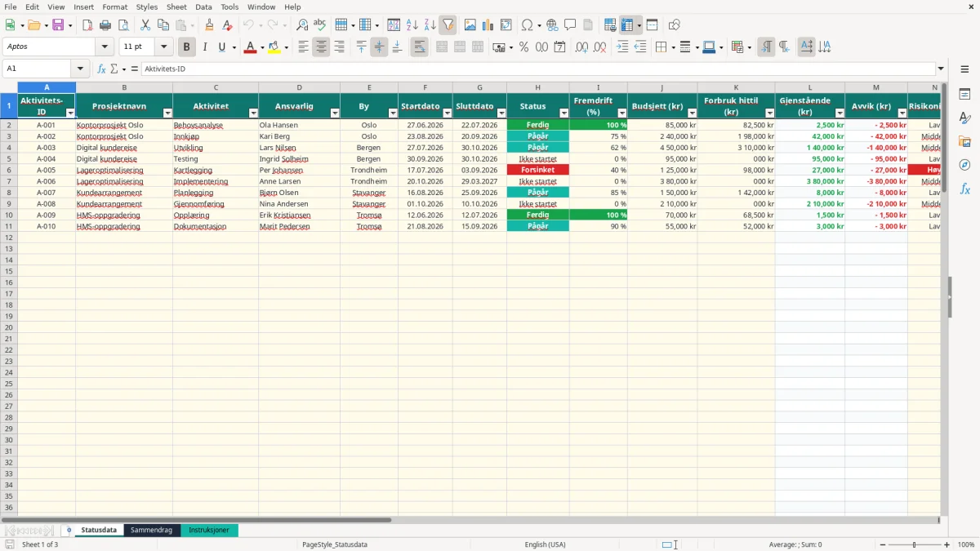The width and height of the screenshot is (980, 551).
Task: Click PageStyle_Statusdata in status bar
Action: pyautogui.click(x=335, y=544)
